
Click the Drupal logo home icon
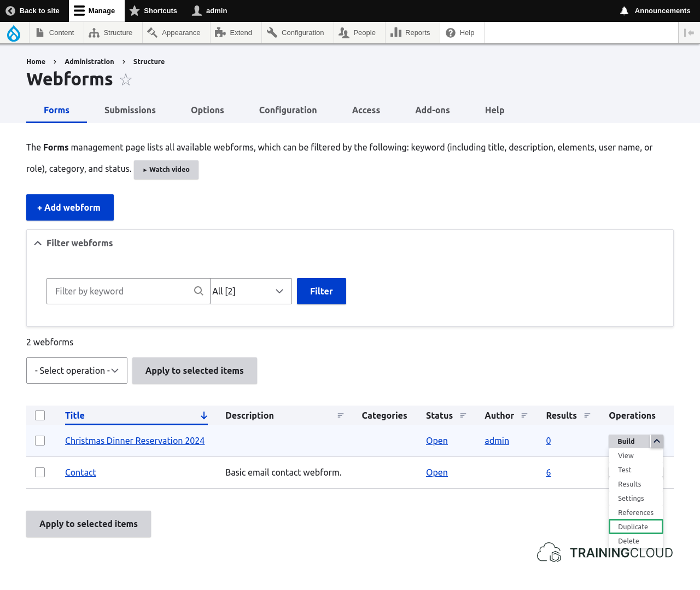[14, 33]
